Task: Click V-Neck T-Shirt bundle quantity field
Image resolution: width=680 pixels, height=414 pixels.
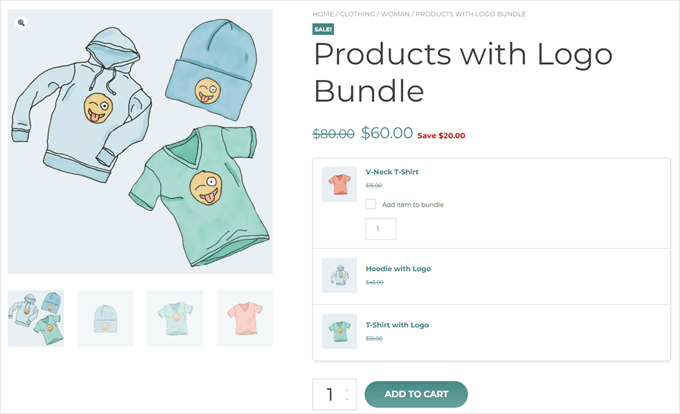Action: click(380, 229)
